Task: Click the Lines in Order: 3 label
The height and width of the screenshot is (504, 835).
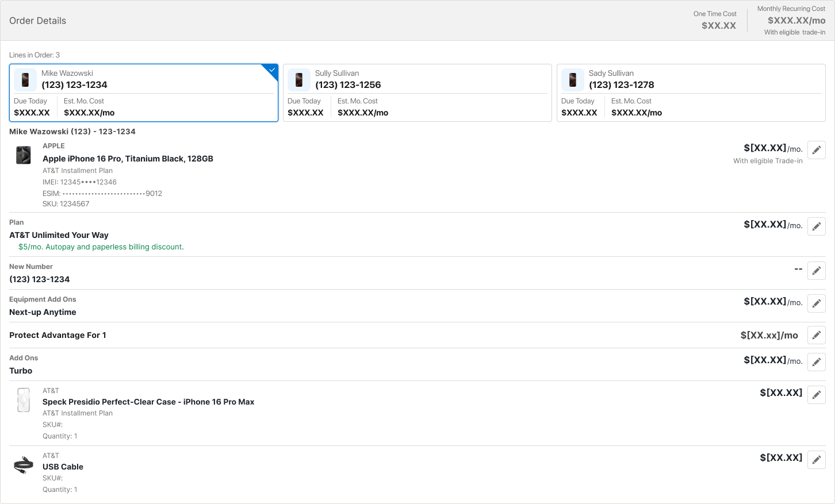Action: [x=35, y=55]
